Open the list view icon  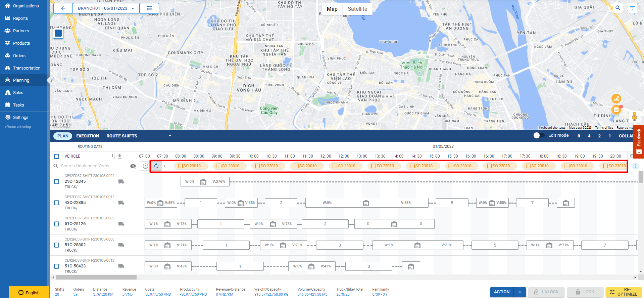point(149,8)
